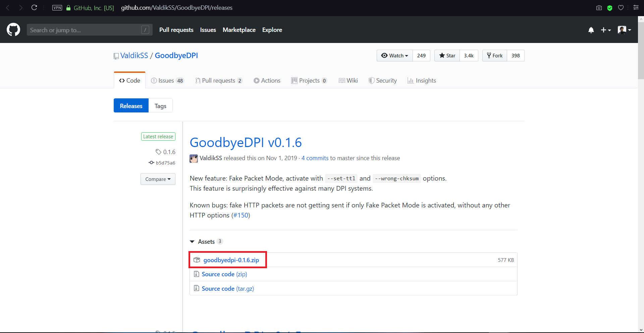Click the green padlock security icon
644x333 pixels.
click(x=68, y=8)
